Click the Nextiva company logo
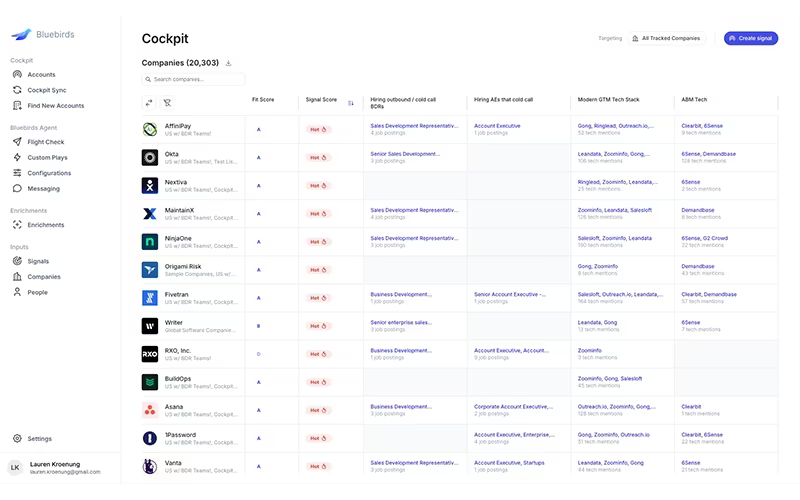 point(149,186)
